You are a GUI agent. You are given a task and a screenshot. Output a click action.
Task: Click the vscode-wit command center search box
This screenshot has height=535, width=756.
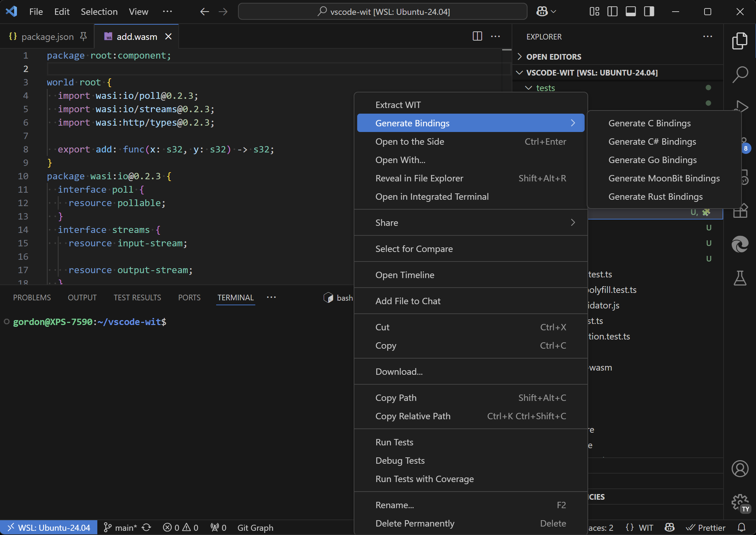tap(383, 12)
